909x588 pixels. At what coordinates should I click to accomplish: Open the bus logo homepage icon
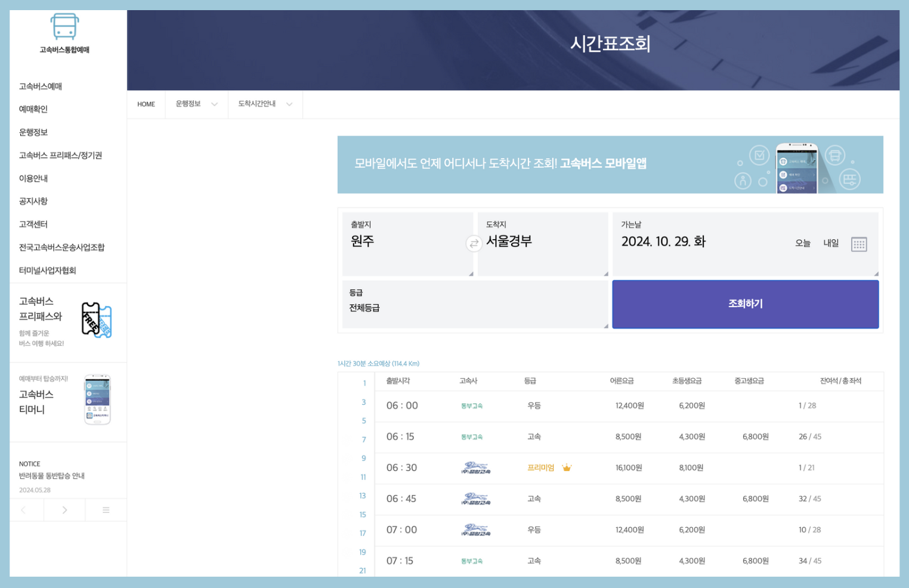pyautogui.click(x=64, y=26)
